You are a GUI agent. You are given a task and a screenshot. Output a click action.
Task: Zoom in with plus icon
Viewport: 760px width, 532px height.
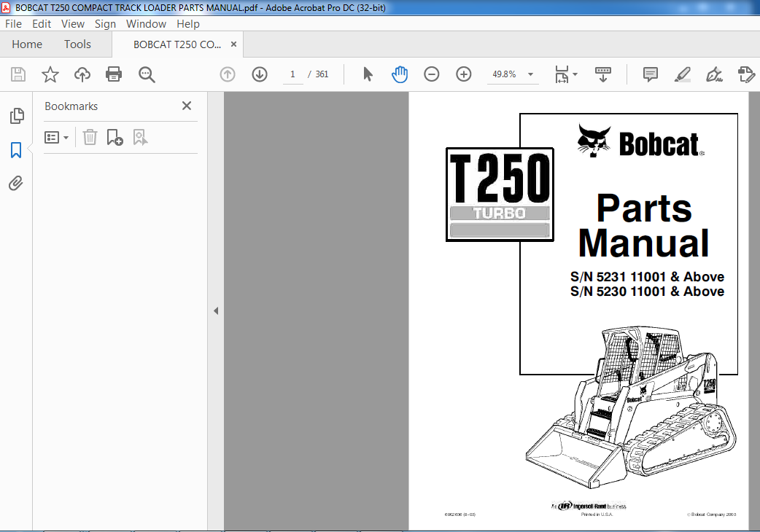pyautogui.click(x=464, y=74)
